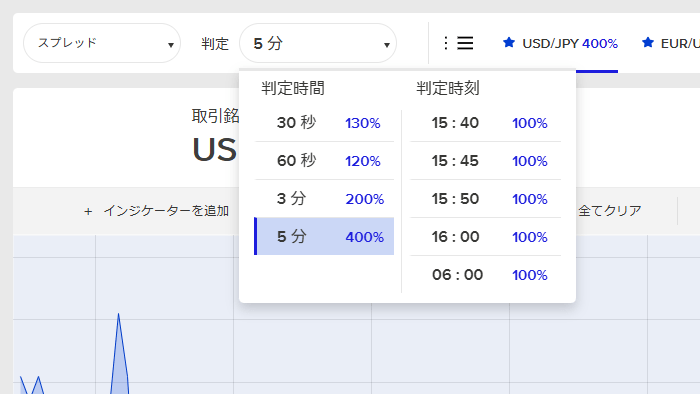Choose judgment time 06 : 00
Image resolution: width=700 pixels, height=394 pixels.
[x=485, y=274]
